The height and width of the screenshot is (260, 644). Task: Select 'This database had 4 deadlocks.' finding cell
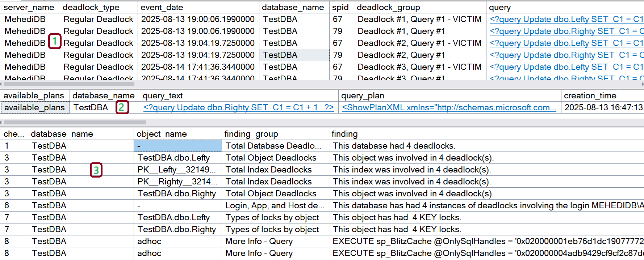pyautogui.click(x=394, y=146)
